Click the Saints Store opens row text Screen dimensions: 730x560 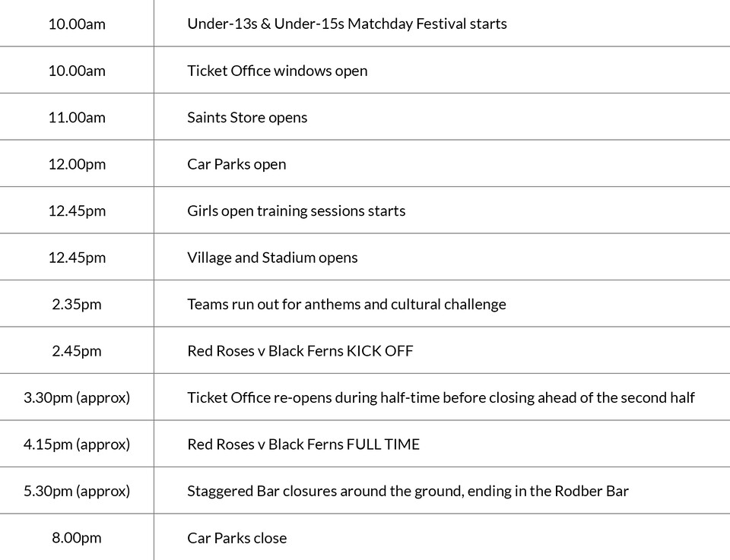247,118
